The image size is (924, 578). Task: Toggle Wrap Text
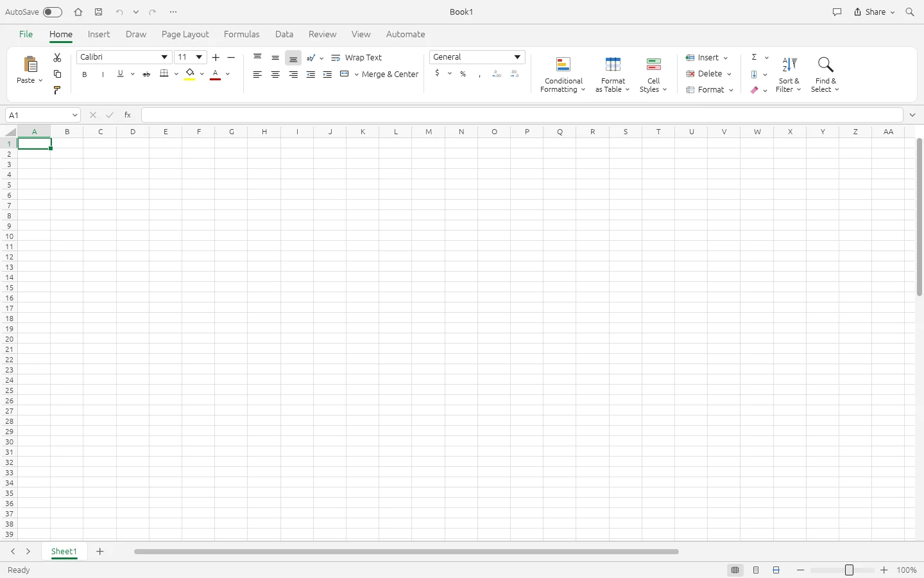[x=357, y=58]
